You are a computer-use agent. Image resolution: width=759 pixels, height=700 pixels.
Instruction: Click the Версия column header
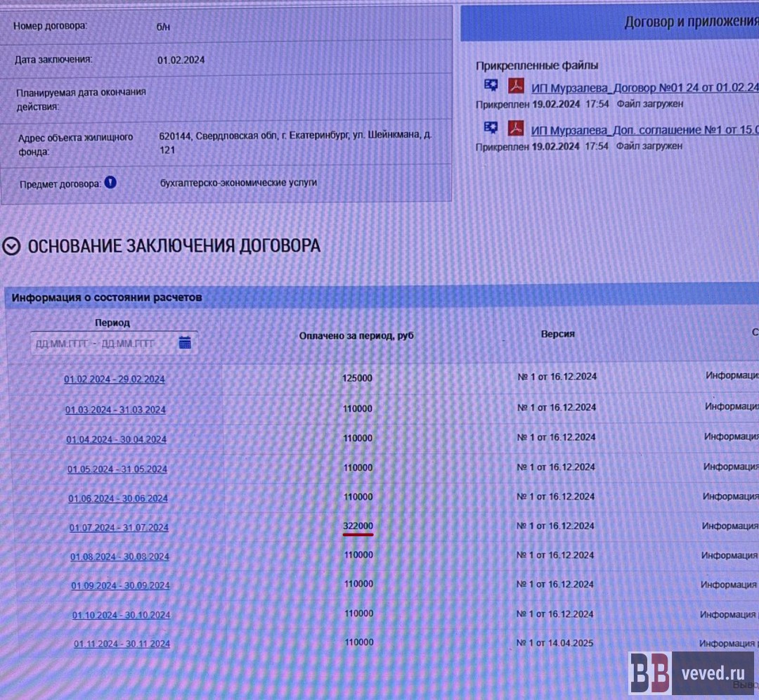pos(557,334)
